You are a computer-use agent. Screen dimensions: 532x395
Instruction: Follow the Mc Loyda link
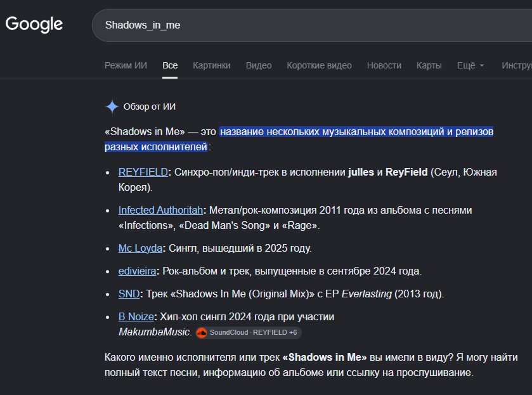pos(141,248)
